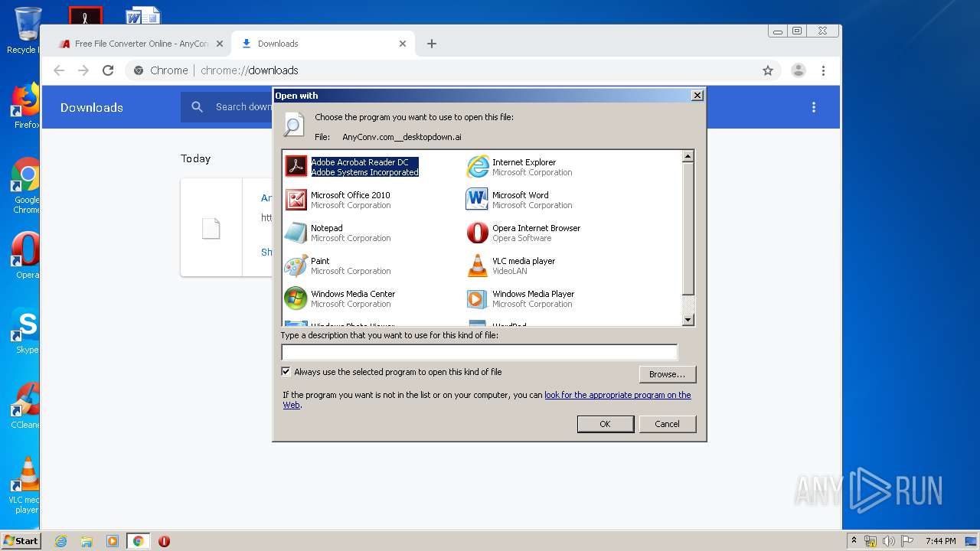The width and height of the screenshot is (980, 551).
Task: Click Action Center flag tray icon
Action: [x=906, y=541]
